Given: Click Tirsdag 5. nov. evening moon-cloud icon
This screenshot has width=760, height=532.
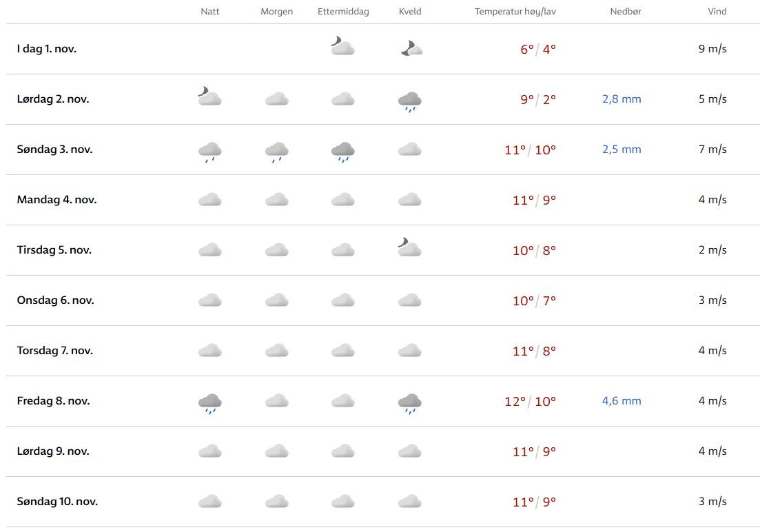Looking at the screenshot, I should (409, 247).
